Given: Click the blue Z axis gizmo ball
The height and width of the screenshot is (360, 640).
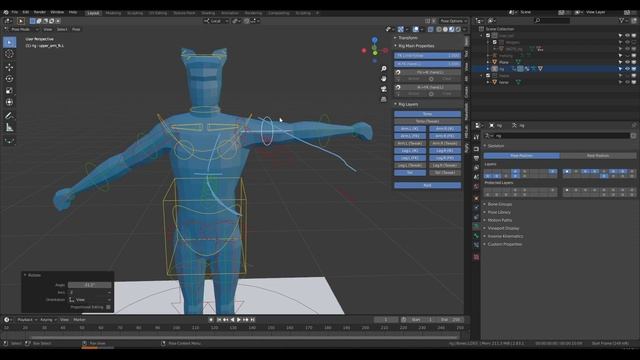Looking at the screenshot, I should point(375,40).
